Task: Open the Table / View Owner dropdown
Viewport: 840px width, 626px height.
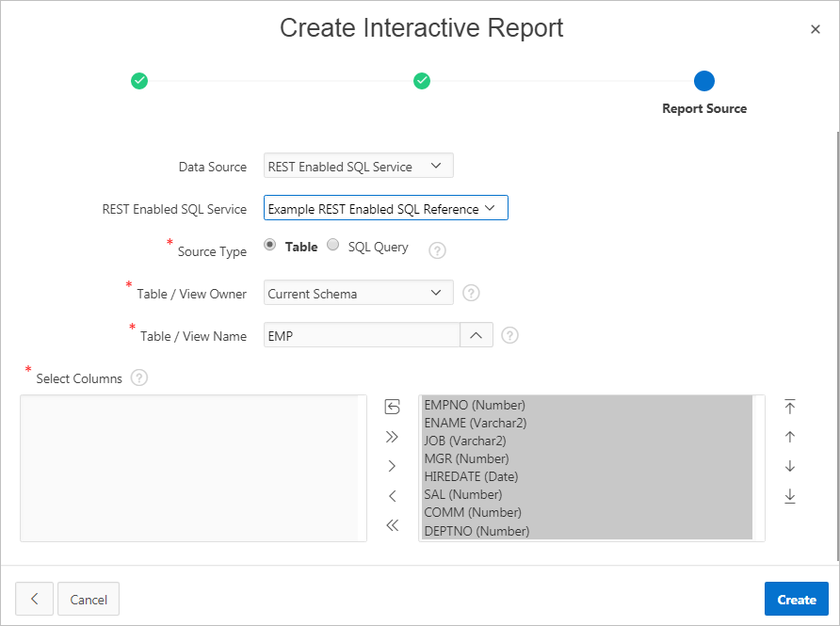Action: click(358, 293)
